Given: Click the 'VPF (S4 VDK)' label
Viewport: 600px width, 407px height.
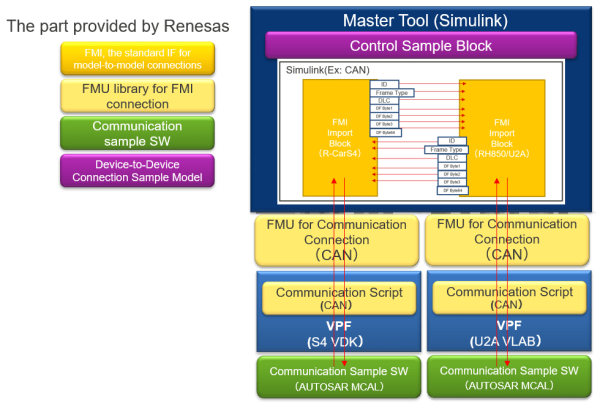Looking at the screenshot, I should click(x=335, y=334).
